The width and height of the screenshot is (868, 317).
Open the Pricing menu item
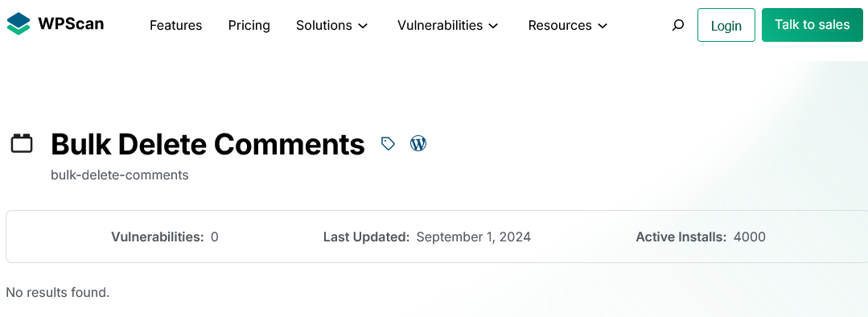point(249,26)
